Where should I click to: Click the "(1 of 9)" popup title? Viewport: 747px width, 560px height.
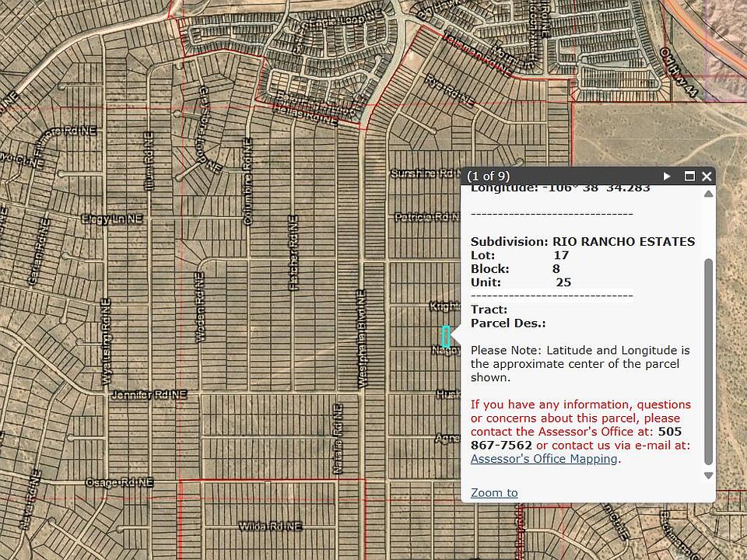click(x=490, y=177)
